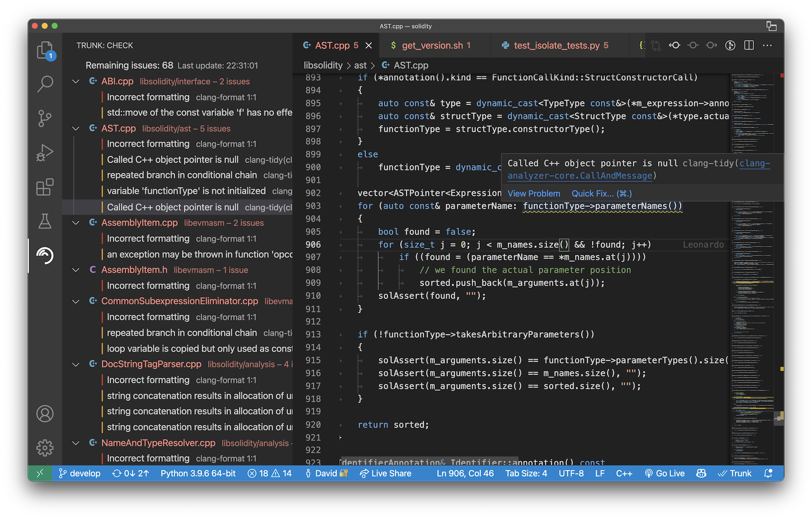Open Source Control view icon
The image size is (812, 518).
pyautogui.click(x=45, y=118)
